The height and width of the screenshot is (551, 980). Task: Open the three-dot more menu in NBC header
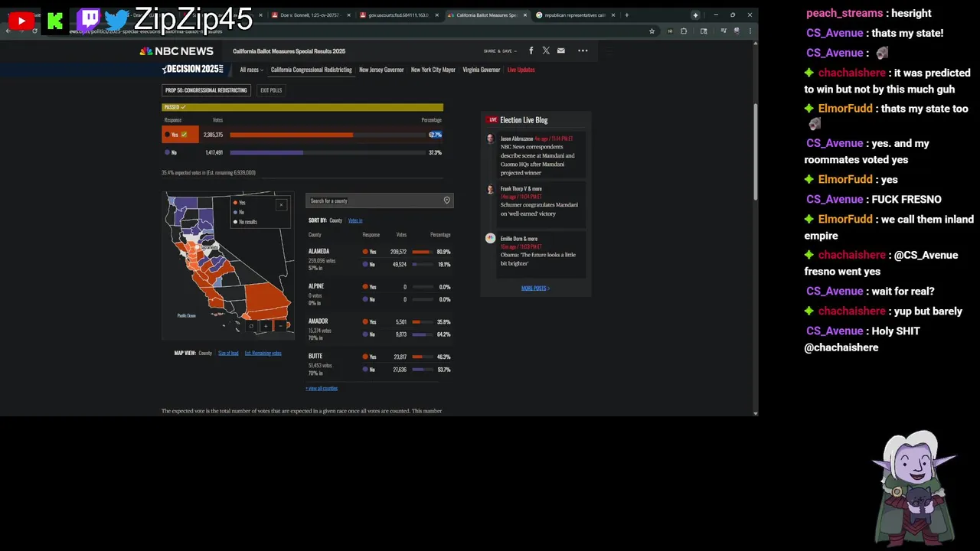(583, 51)
